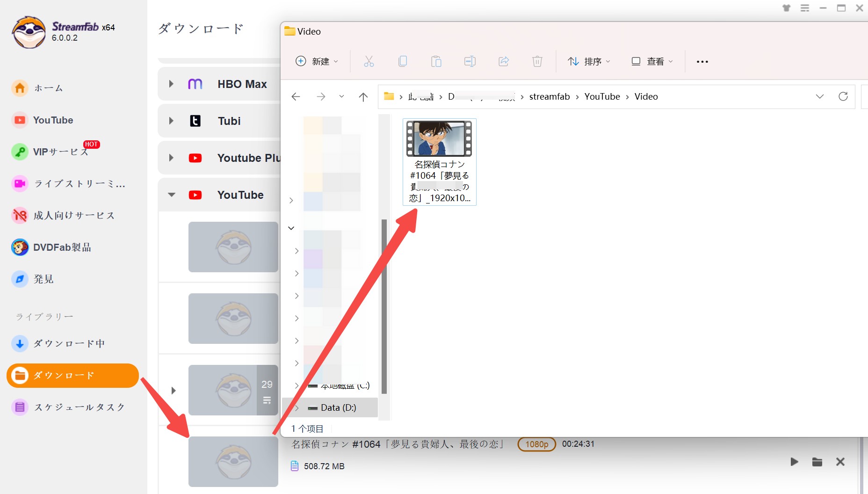Open 成人向けサービス in sidebar
Viewport: 868px width, 494px height.
(64, 215)
